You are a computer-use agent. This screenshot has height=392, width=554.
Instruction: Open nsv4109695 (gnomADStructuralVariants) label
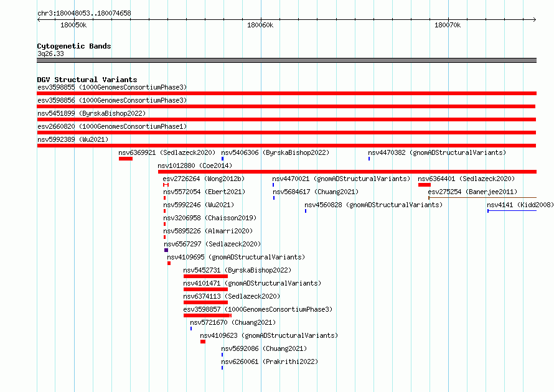236,257
